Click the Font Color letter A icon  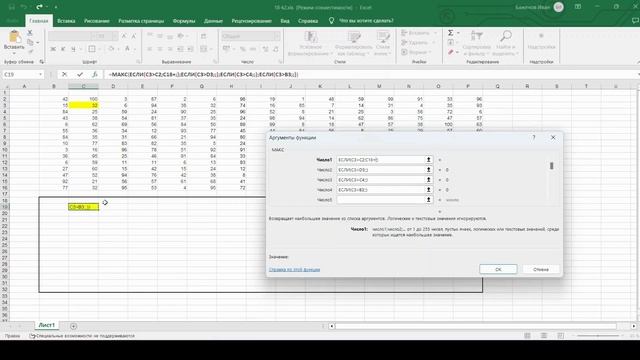(x=127, y=49)
